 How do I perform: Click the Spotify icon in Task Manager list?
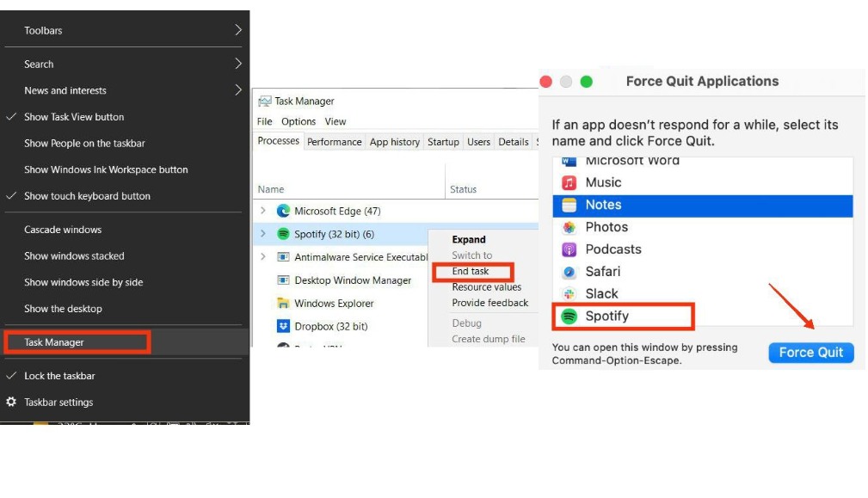click(x=283, y=234)
